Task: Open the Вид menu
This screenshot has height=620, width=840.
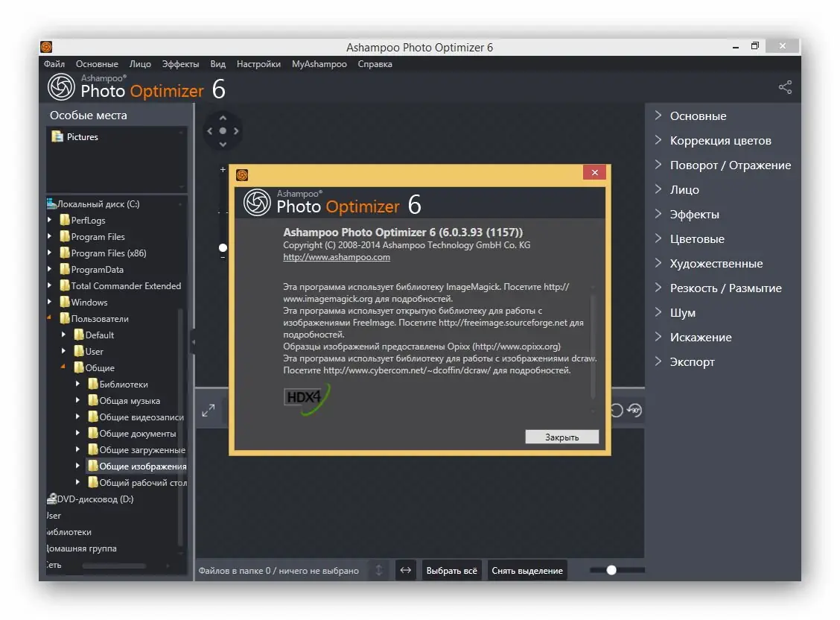Action: click(x=218, y=64)
